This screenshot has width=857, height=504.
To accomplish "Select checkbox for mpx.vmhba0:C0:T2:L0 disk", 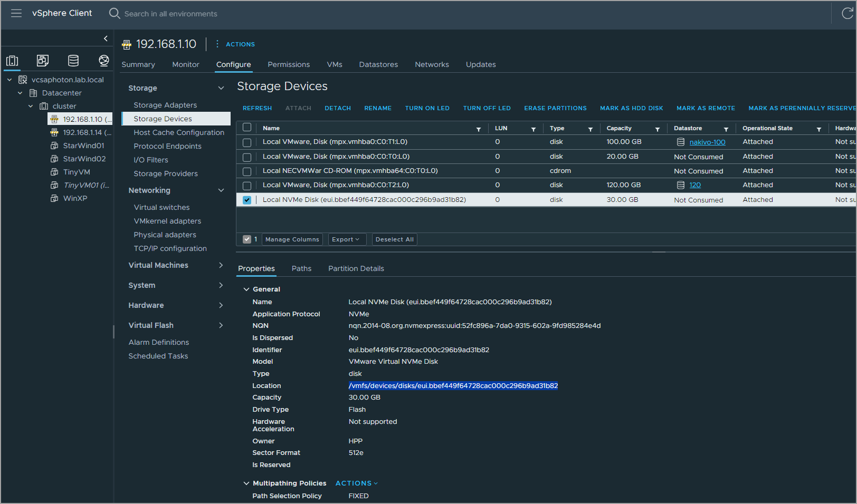I will click(x=247, y=186).
